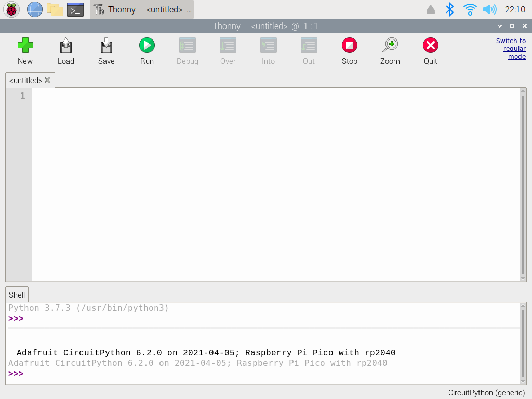
Task: Save the current script
Action: 106,51
